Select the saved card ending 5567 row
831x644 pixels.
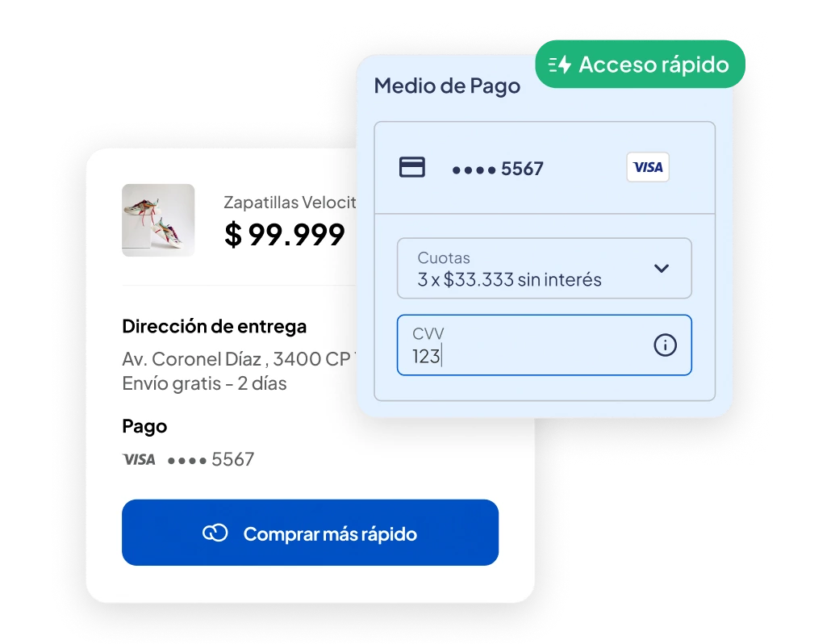coord(545,168)
